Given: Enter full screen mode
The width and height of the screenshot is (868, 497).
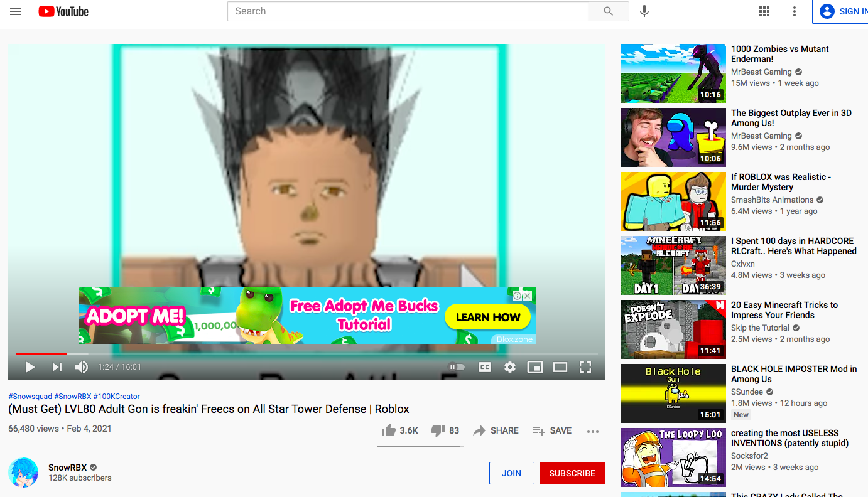Looking at the screenshot, I should click(585, 367).
